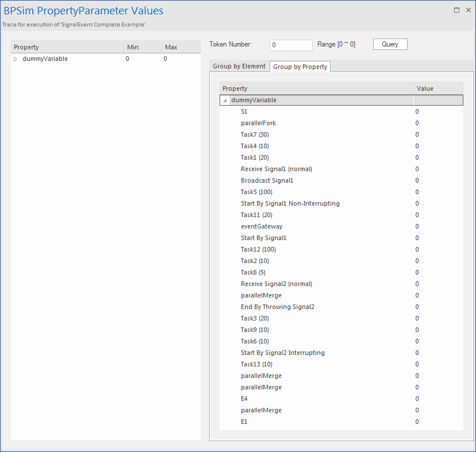Select Broadcast Signal1 row

tap(267, 180)
